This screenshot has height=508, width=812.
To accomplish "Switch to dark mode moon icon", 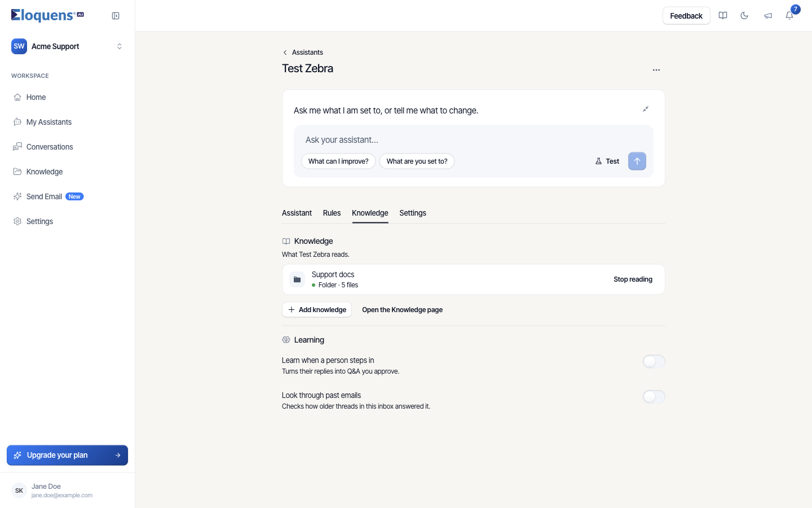I will (x=744, y=16).
